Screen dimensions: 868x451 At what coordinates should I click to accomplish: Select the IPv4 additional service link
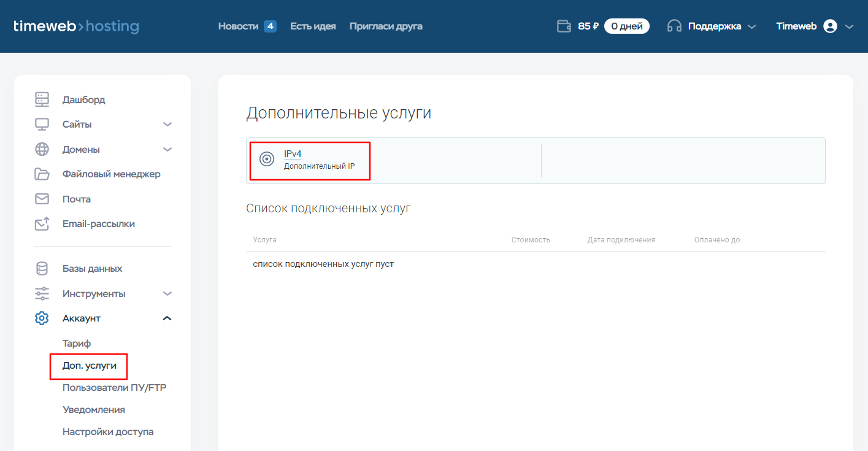293,154
